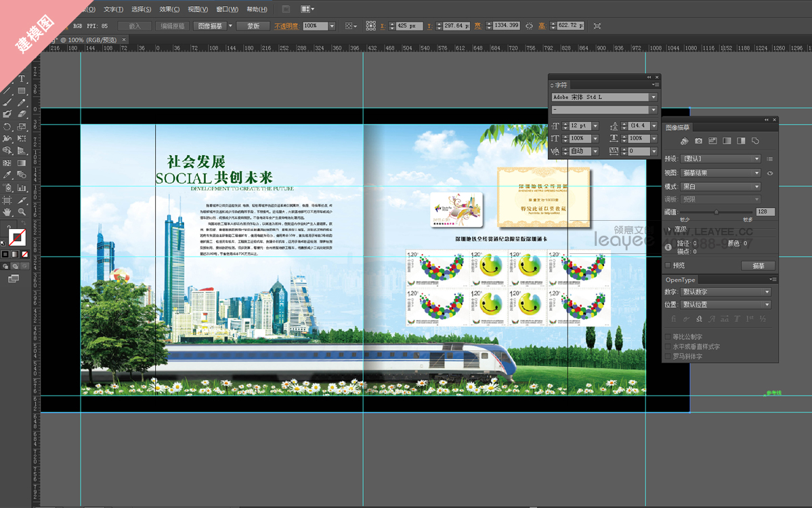Pick the Eyedropper tool

click(x=7, y=175)
